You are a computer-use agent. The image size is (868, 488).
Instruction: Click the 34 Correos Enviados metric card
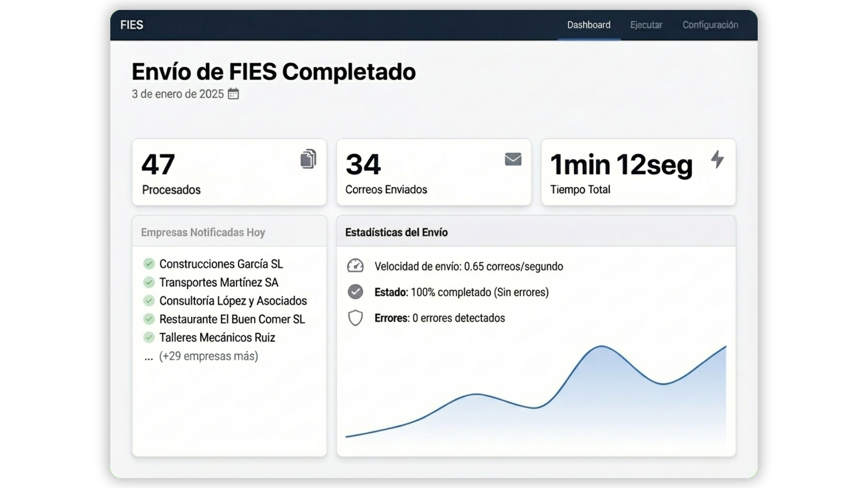coord(434,172)
